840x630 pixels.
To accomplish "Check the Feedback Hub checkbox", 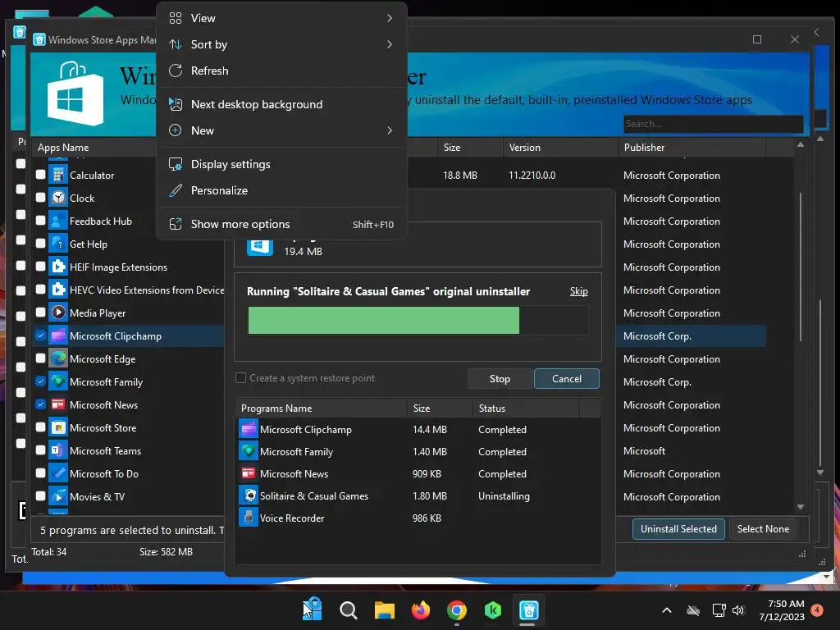I will pyautogui.click(x=40, y=220).
